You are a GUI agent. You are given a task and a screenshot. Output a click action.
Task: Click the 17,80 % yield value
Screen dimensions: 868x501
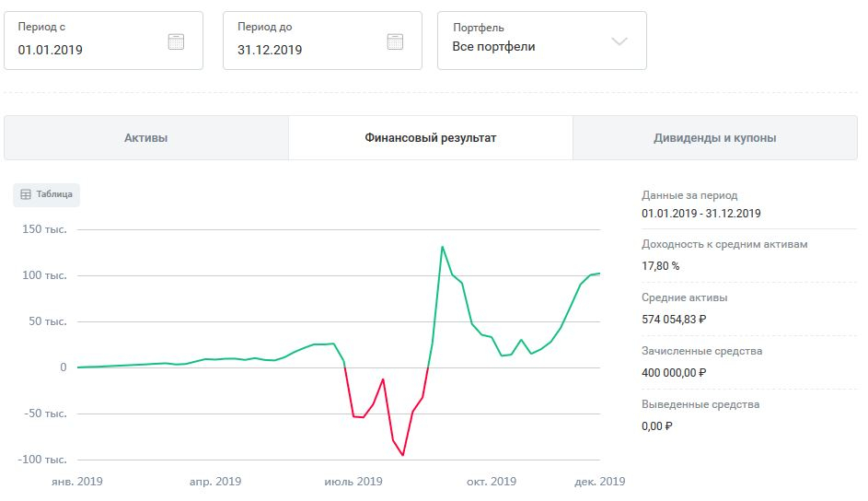[x=661, y=266]
